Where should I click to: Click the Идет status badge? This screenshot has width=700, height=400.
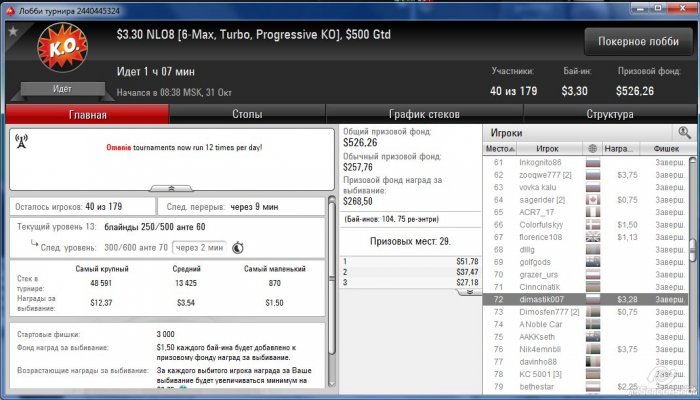click(62, 89)
